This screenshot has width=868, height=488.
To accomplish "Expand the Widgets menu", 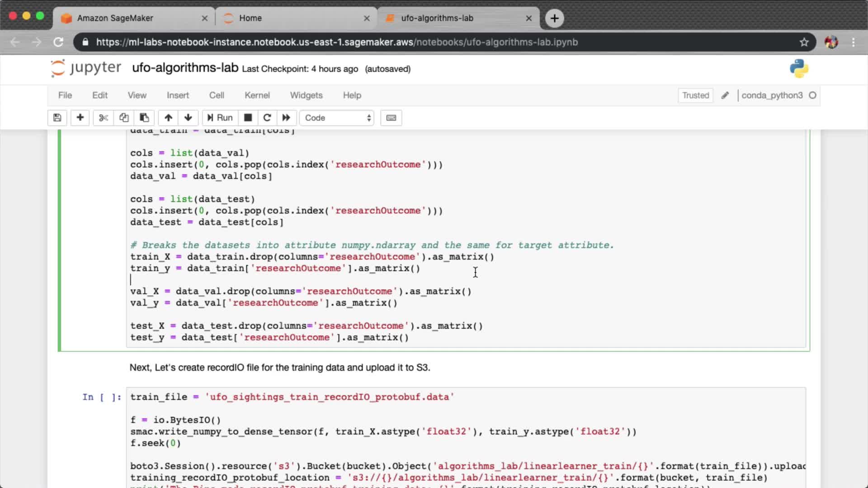I will click(x=306, y=95).
